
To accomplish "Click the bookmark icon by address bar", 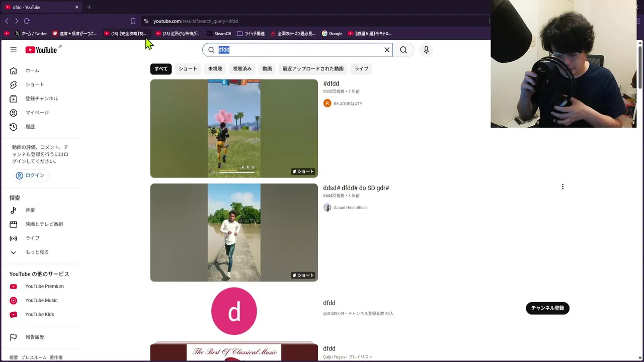I will pyautogui.click(x=133, y=21).
